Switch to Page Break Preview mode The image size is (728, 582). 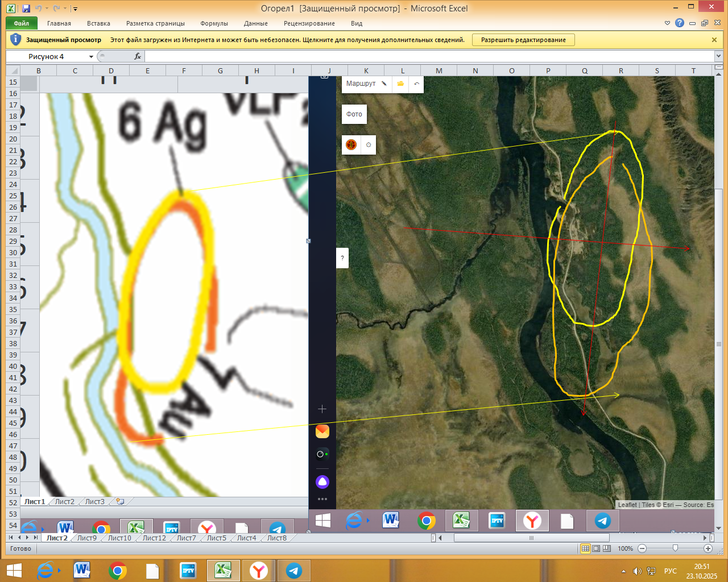(x=607, y=548)
